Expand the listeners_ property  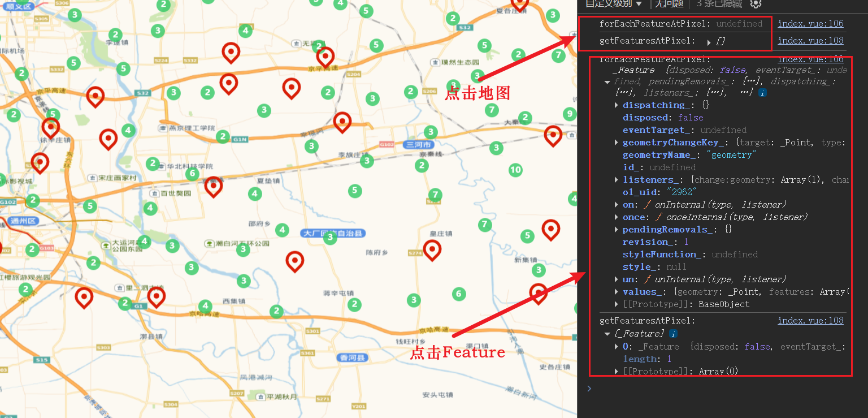(616, 180)
